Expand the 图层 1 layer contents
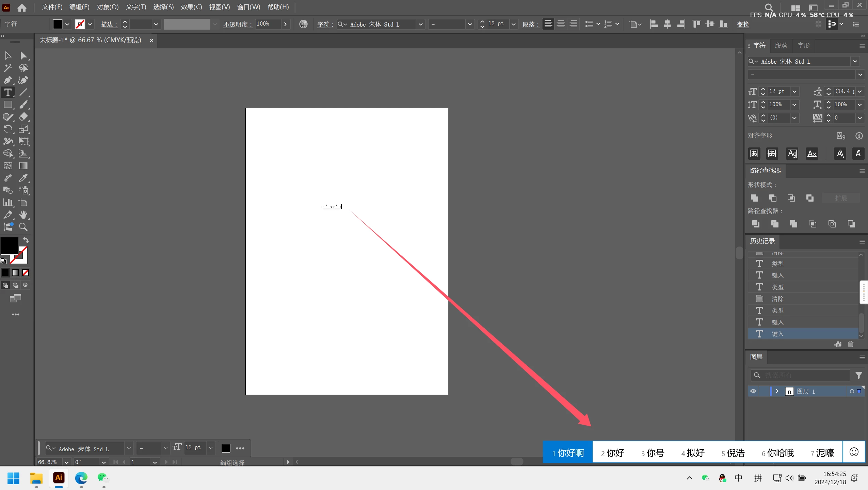868x490 pixels. (x=777, y=391)
